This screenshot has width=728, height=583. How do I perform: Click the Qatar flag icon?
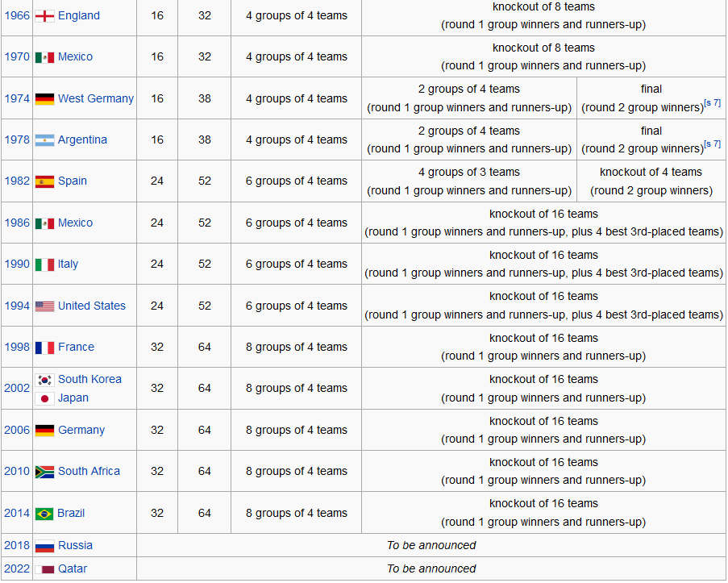point(44,569)
